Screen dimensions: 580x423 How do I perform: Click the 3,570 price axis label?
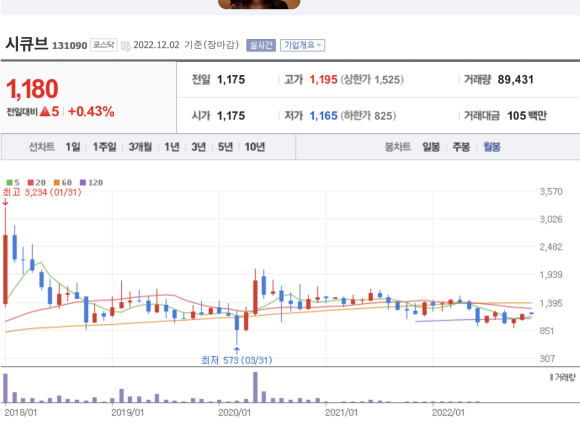coord(551,192)
